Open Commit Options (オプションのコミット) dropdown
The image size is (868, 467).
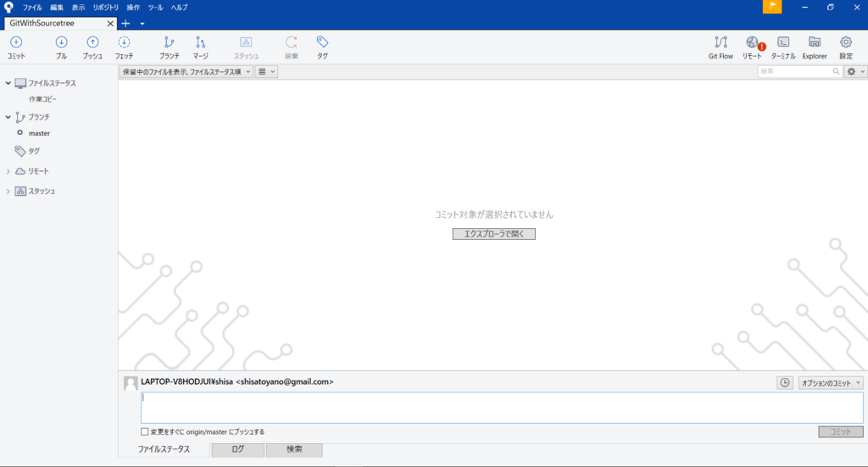(x=831, y=383)
